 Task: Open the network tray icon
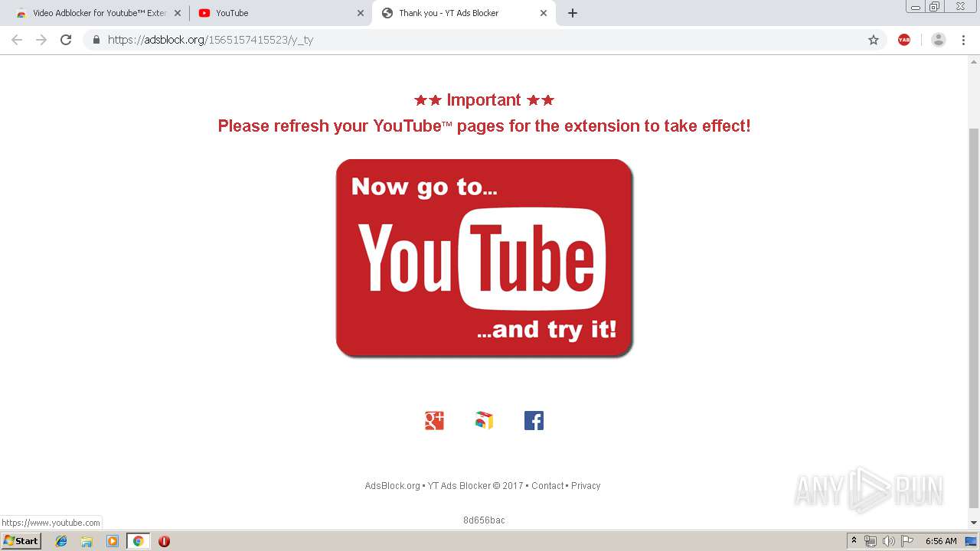pyautogui.click(x=871, y=541)
